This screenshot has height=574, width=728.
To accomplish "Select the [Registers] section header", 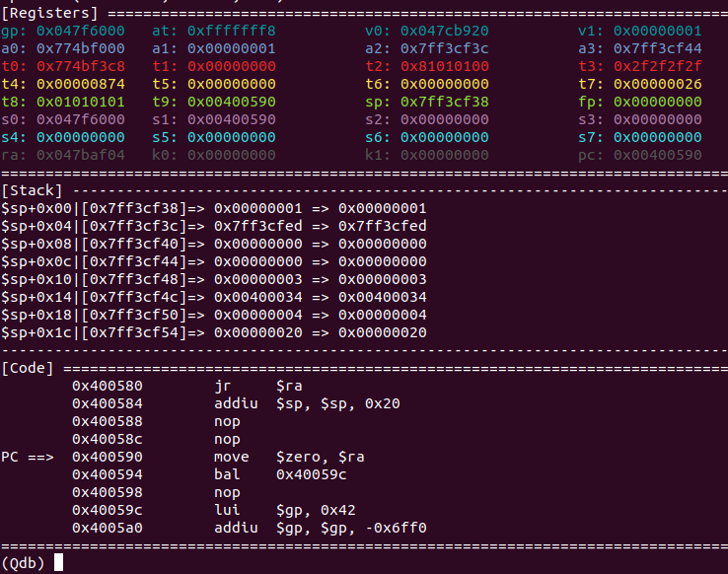I will coord(49,13).
